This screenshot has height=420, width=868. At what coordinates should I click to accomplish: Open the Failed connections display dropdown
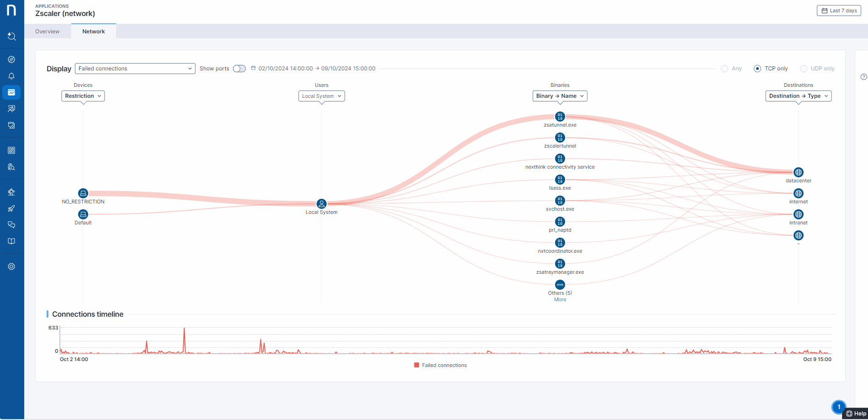135,69
